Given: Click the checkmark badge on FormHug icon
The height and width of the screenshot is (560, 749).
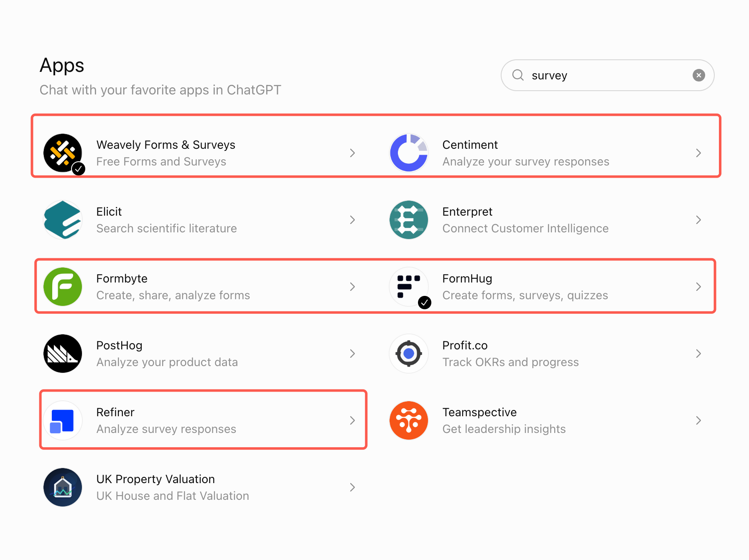Looking at the screenshot, I should (425, 303).
